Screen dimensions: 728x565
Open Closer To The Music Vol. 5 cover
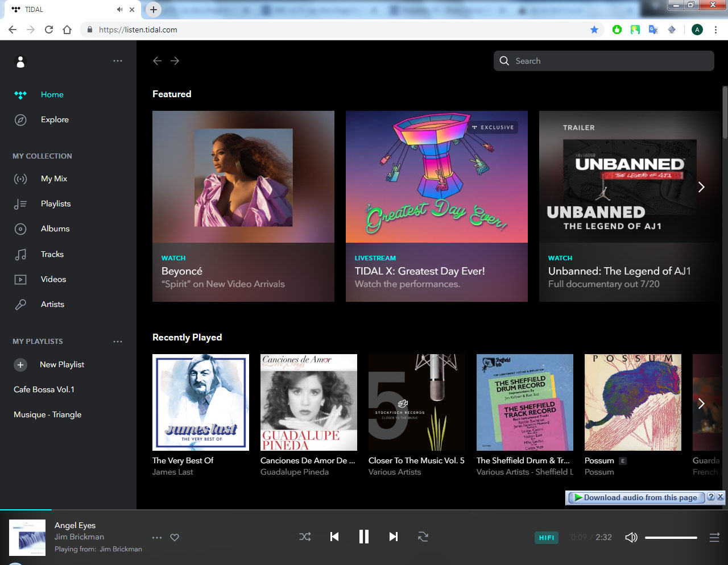(x=417, y=402)
